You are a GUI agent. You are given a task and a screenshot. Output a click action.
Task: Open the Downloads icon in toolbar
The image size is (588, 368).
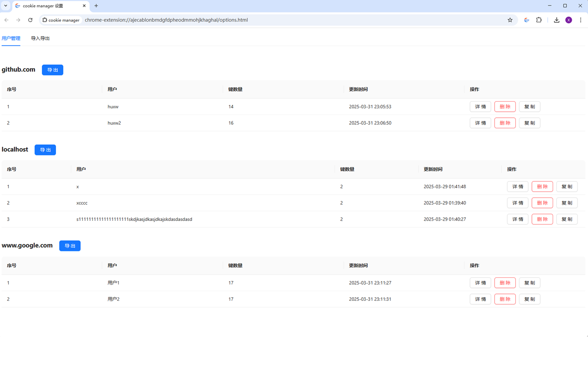pos(556,20)
